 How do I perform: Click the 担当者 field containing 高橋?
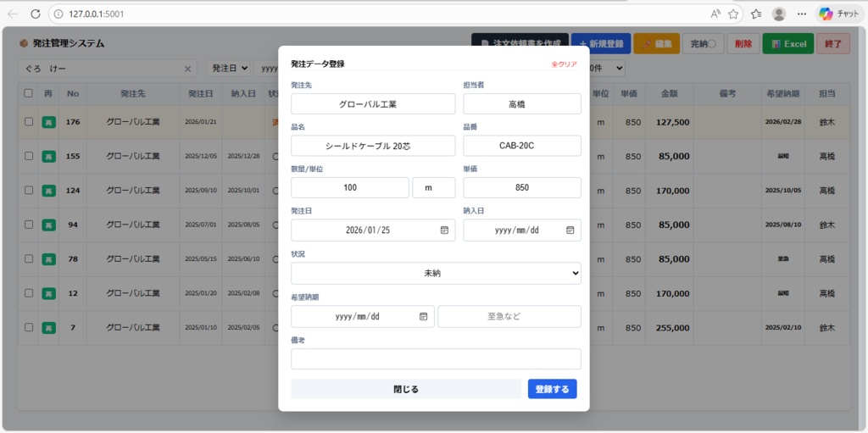[522, 104]
